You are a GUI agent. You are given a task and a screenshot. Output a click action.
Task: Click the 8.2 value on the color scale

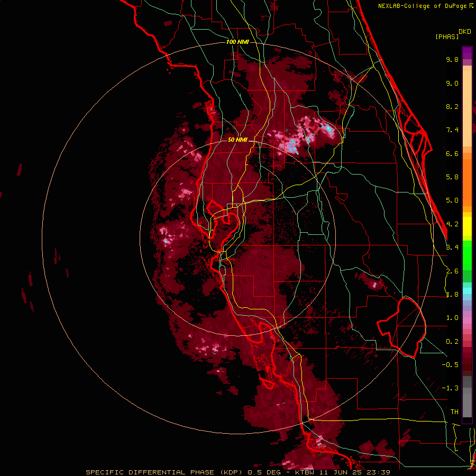[x=452, y=106]
